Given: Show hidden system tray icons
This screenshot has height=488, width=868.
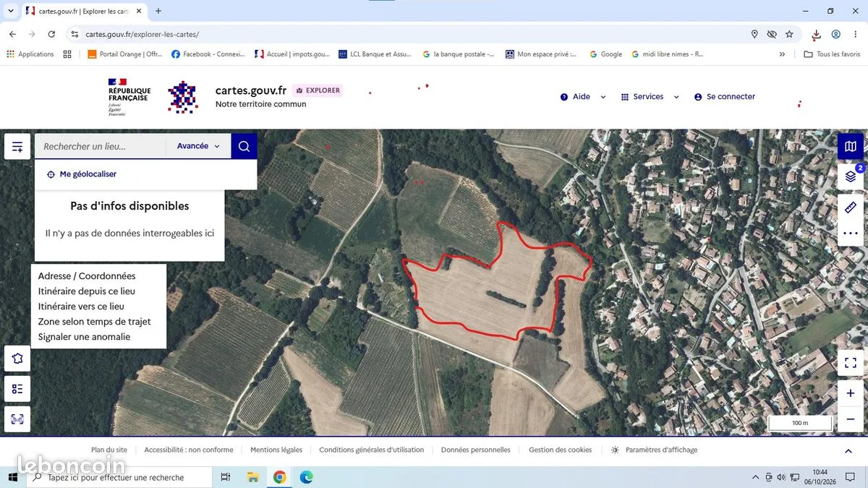Looking at the screenshot, I should (x=756, y=477).
